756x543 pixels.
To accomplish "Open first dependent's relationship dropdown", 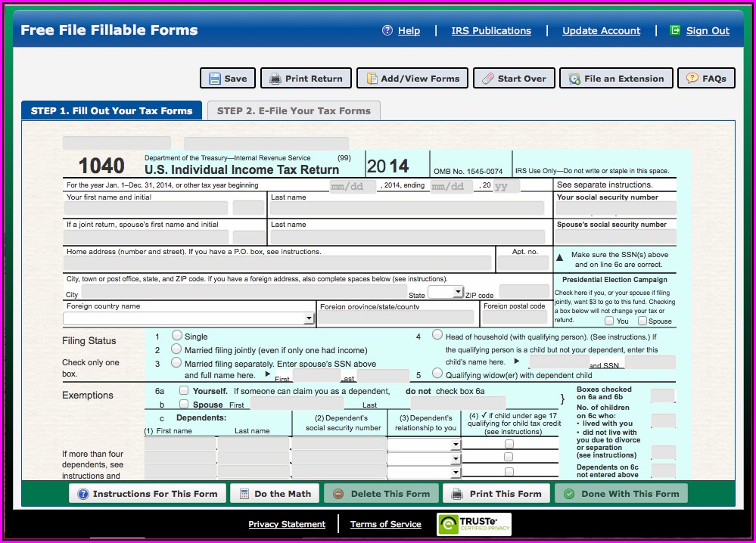I will tap(455, 444).
